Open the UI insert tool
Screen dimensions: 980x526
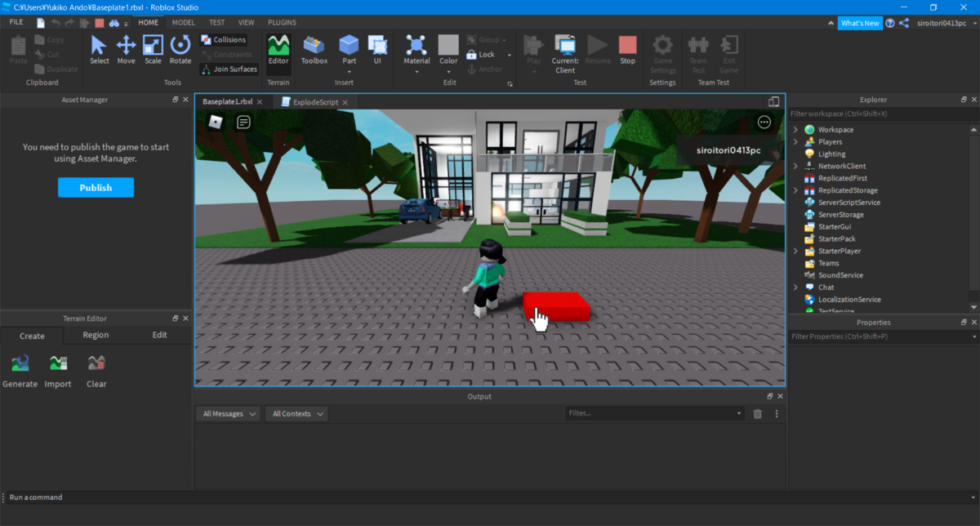tap(377, 49)
